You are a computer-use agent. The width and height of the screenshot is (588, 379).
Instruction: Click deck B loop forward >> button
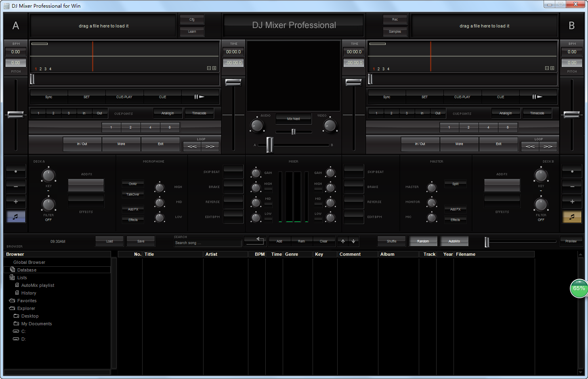tap(548, 146)
